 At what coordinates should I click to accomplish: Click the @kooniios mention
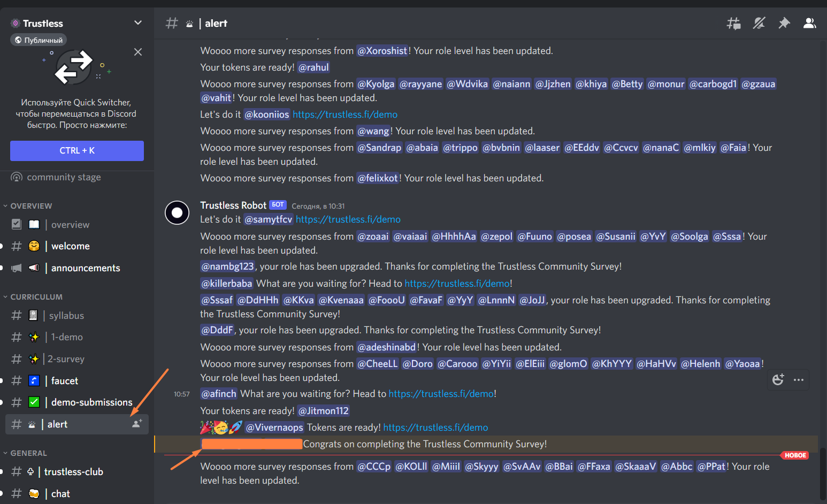(267, 114)
